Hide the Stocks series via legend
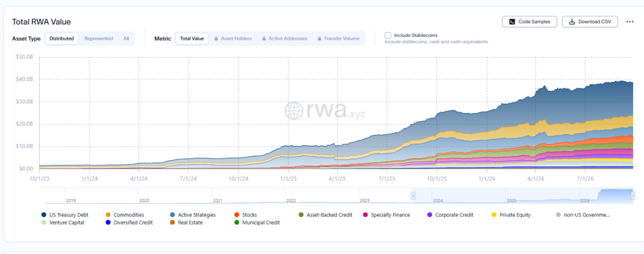The height and width of the screenshot is (254, 644). tap(245, 214)
